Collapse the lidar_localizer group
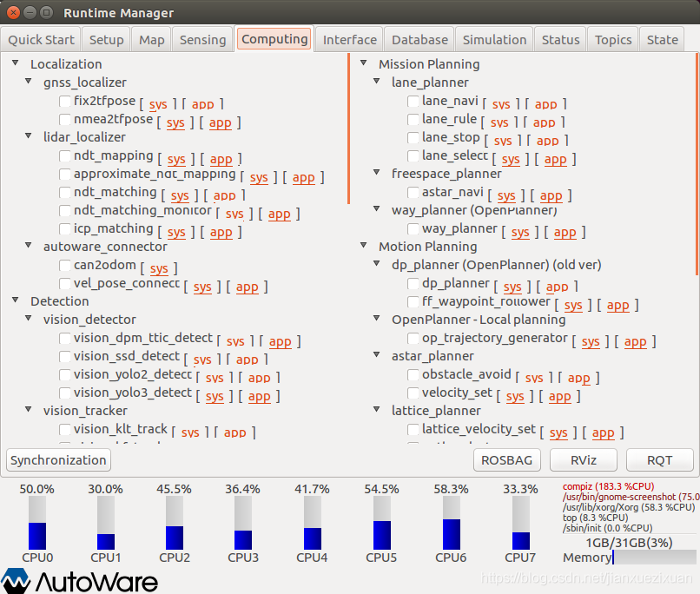The height and width of the screenshot is (594, 700). click(30, 137)
